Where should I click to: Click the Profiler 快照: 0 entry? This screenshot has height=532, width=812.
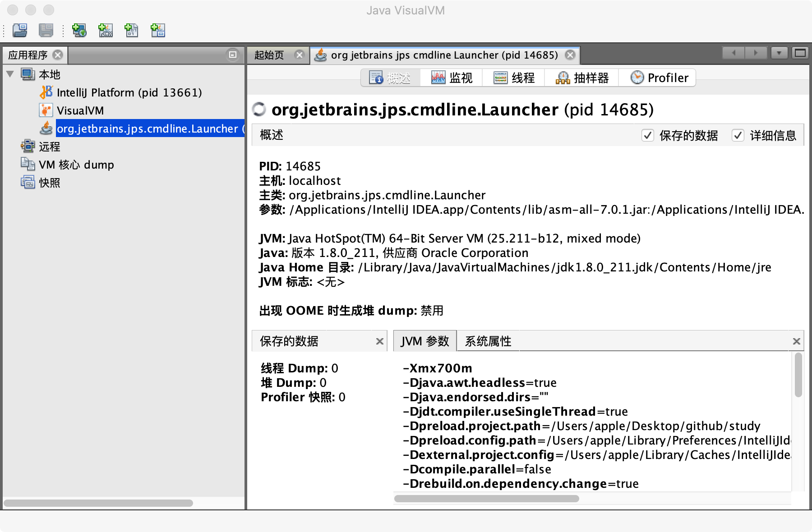pos(303,397)
